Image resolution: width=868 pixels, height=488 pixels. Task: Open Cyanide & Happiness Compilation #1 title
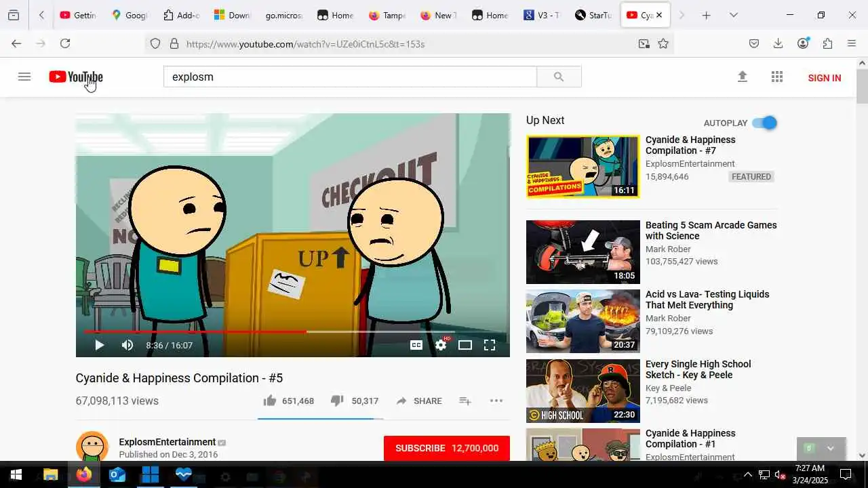(690, 439)
